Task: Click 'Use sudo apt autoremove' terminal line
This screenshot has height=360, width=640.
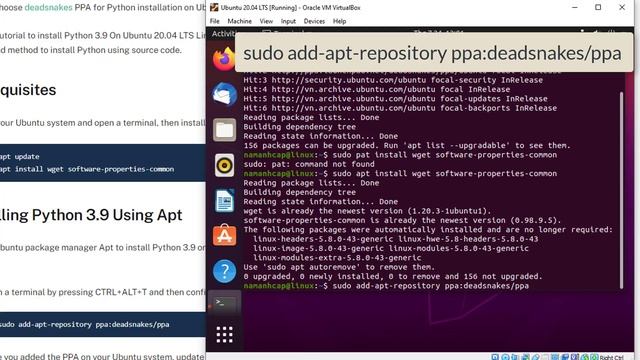Action: tap(339, 267)
